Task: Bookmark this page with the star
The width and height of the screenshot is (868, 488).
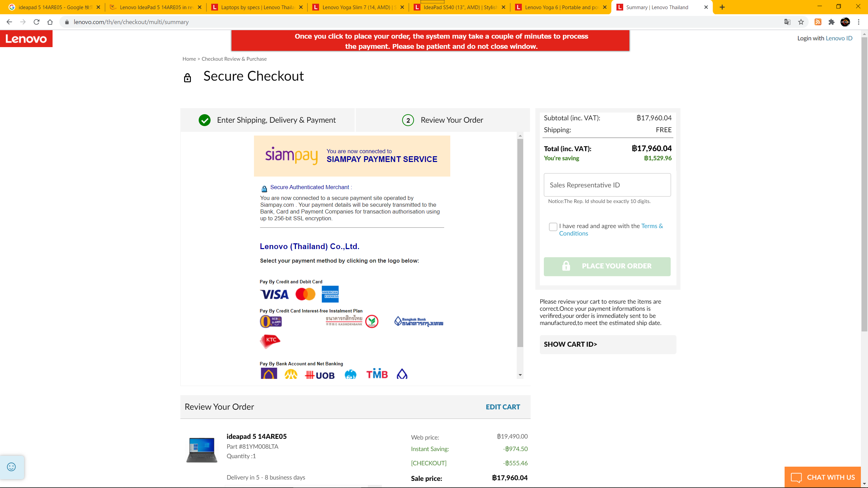Action: [x=801, y=22]
